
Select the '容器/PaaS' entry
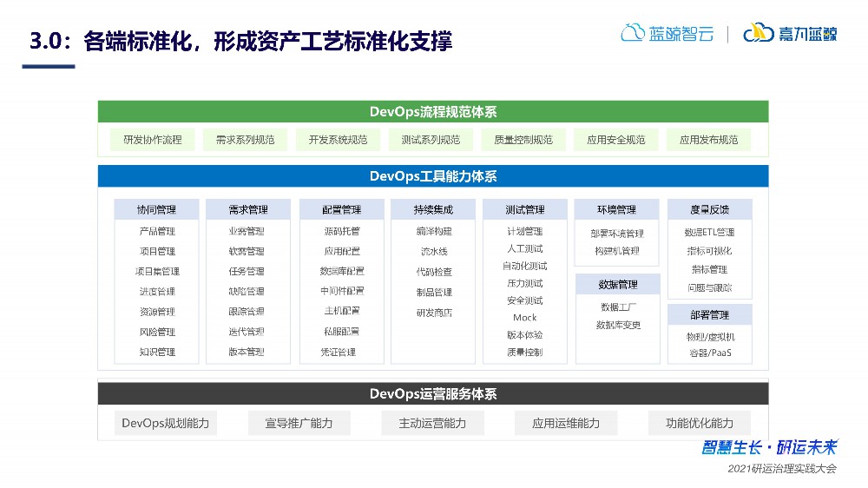click(x=710, y=353)
